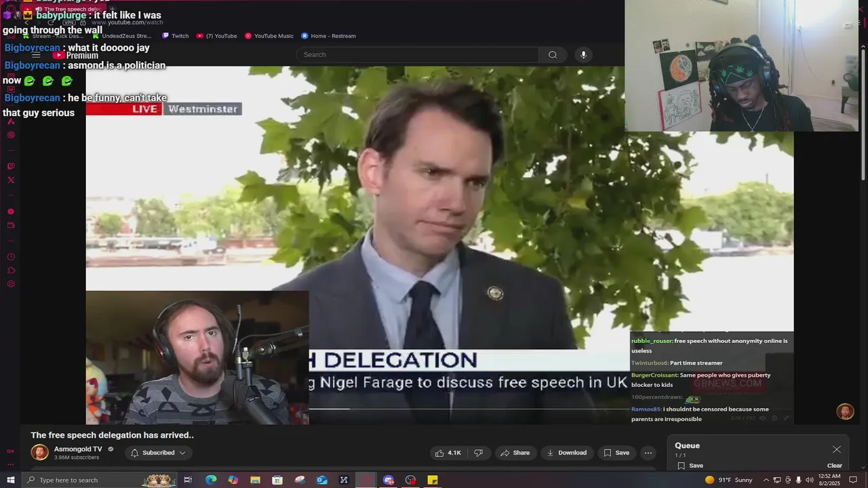
Task: Open the YouTube Music bookmark
Action: click(269, 36)
